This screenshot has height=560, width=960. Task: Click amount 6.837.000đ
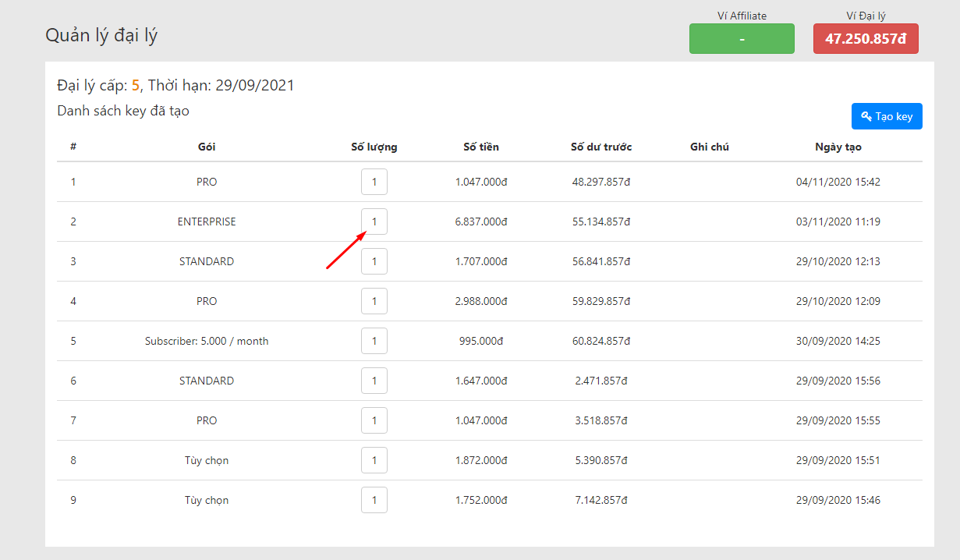pos(481,222)
